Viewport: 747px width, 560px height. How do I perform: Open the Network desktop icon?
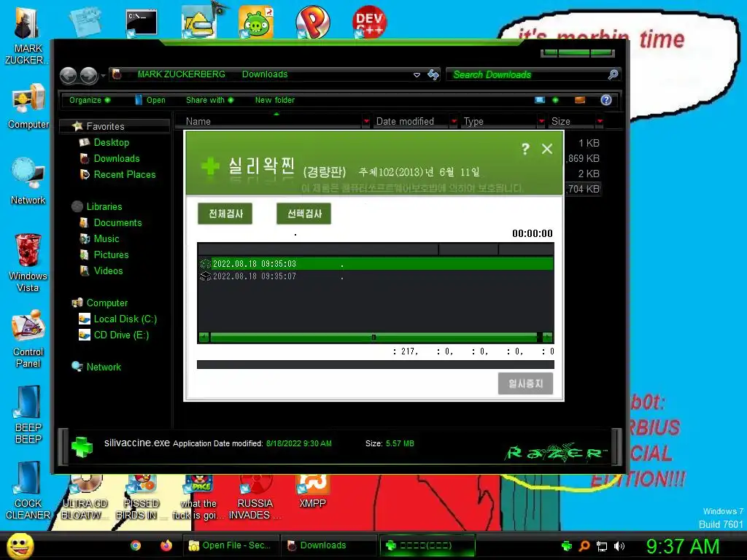[28, 181]
